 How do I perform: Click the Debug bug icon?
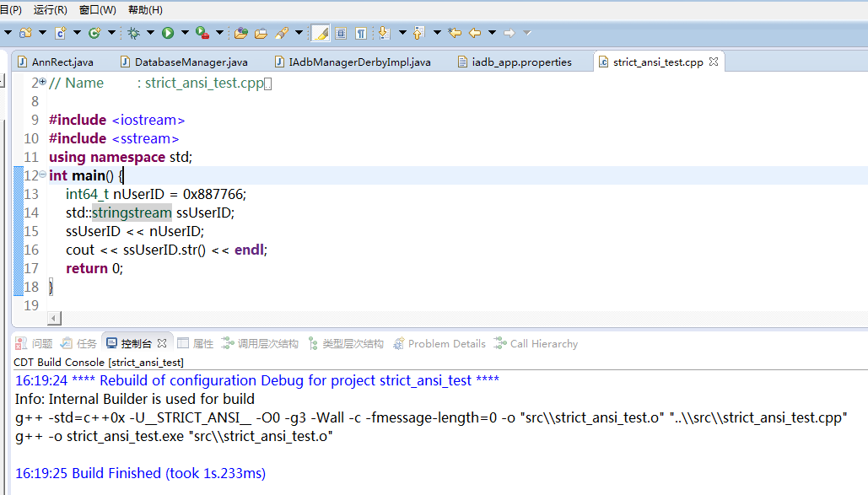click(133, 33)
